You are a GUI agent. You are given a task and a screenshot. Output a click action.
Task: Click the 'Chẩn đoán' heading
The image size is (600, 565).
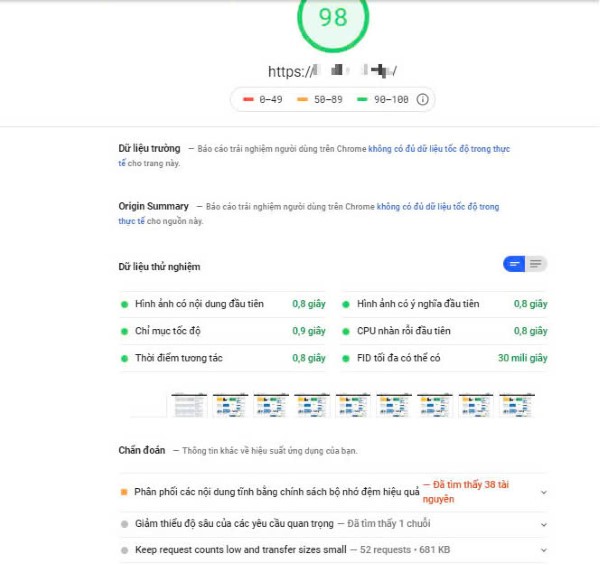coord(142,450)
